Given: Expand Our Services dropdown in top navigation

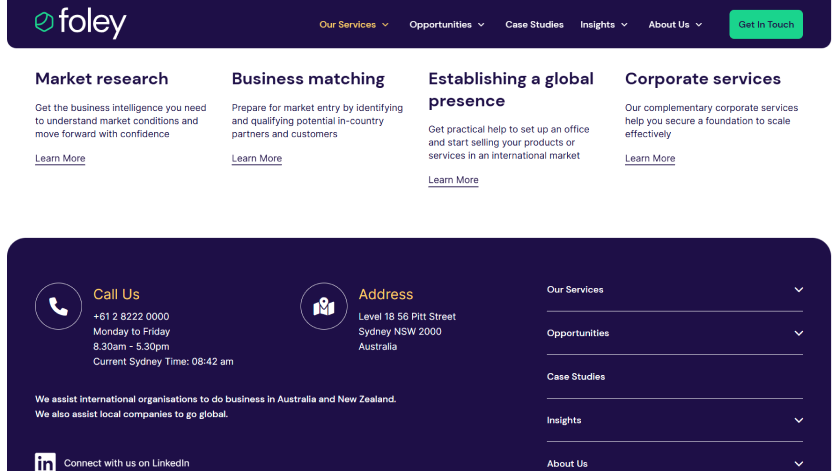Looking at the screenshot, I should click(354, 25).
